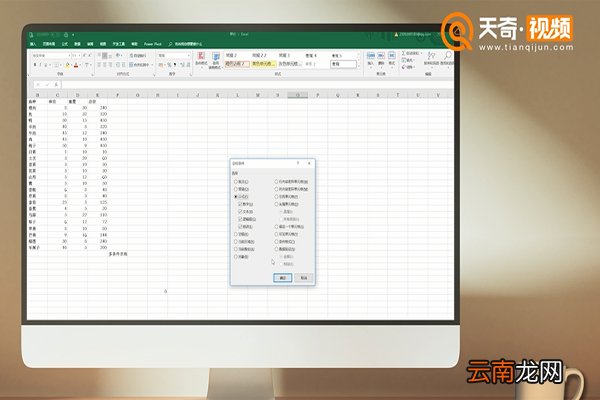The height and width of the screenshot is (400, 600).
Task: Toggle bold formatting in the ribbon
Action: [35, 64]
